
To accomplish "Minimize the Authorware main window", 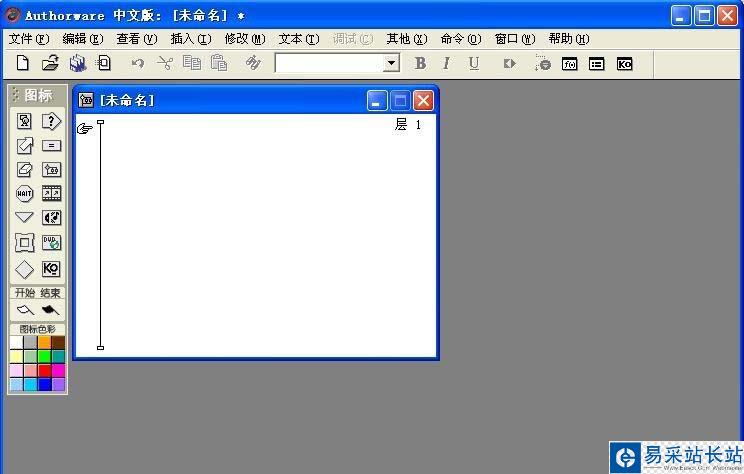I will click(681, 16).
